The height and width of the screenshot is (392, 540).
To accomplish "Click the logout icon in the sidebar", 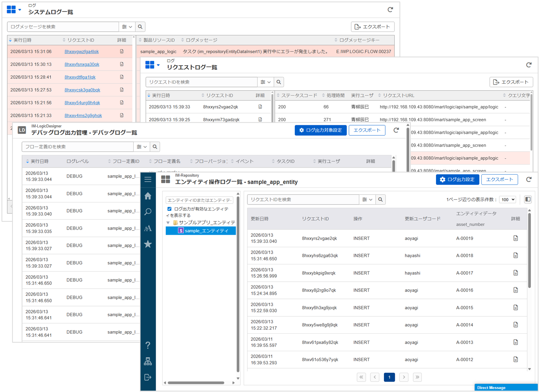I will click(148, 377).
